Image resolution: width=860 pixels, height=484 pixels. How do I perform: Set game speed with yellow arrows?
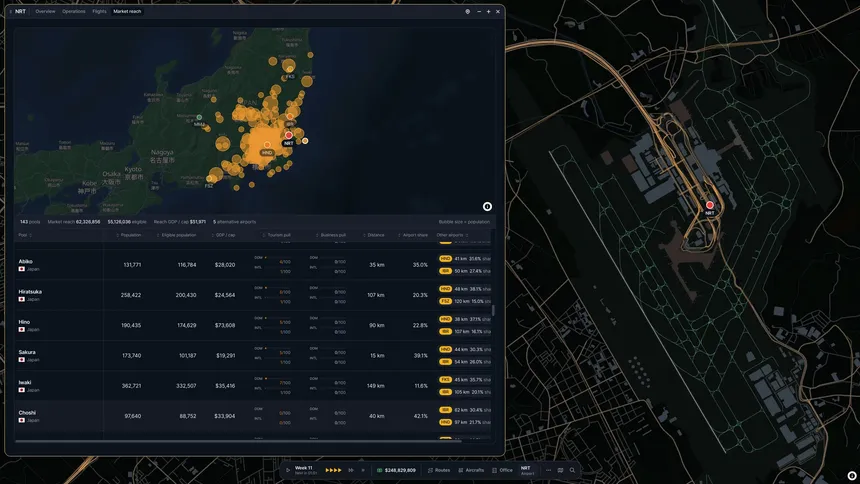pos(333,470)
